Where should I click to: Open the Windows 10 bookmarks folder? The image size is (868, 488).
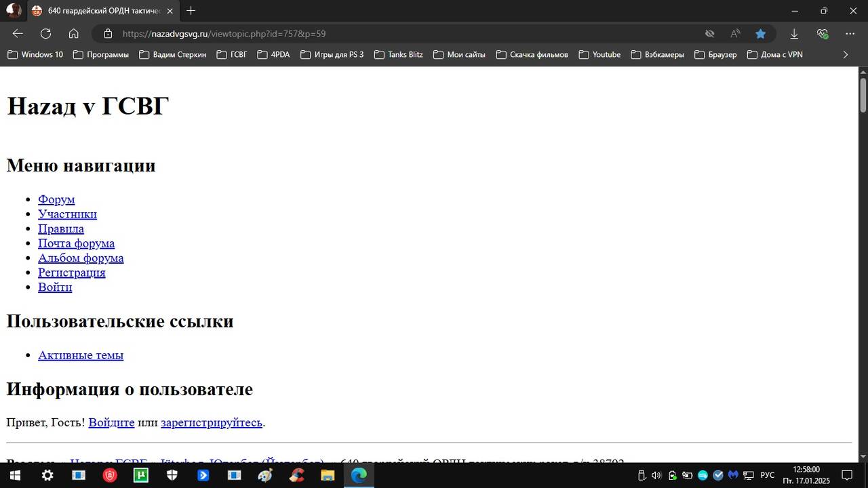click(35, 54)
